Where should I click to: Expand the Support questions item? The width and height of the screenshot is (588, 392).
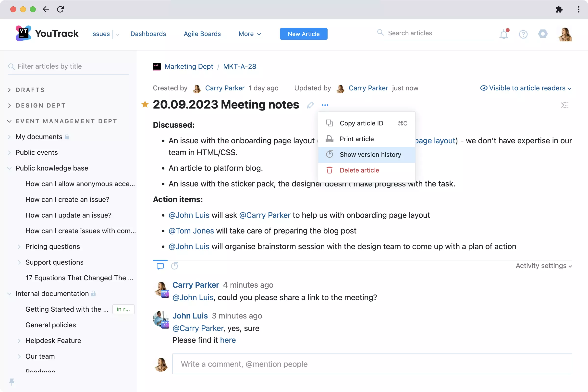click(x=19, y=262)
